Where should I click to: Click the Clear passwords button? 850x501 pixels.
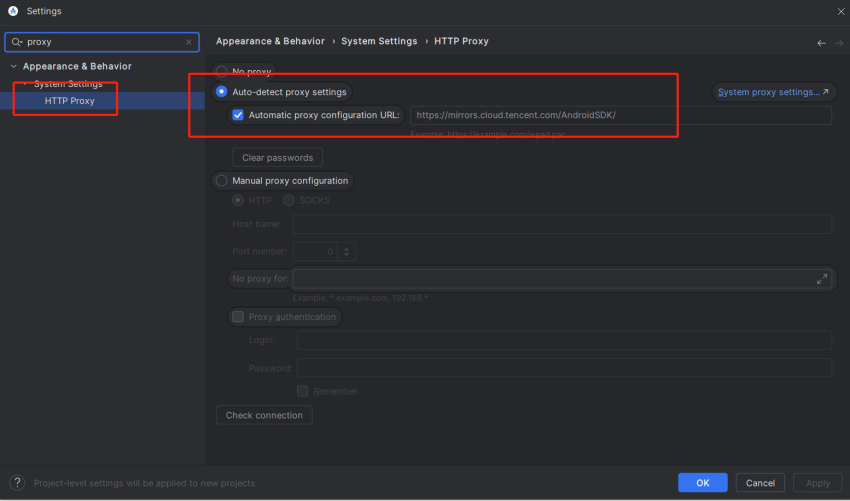coord(277,158)
